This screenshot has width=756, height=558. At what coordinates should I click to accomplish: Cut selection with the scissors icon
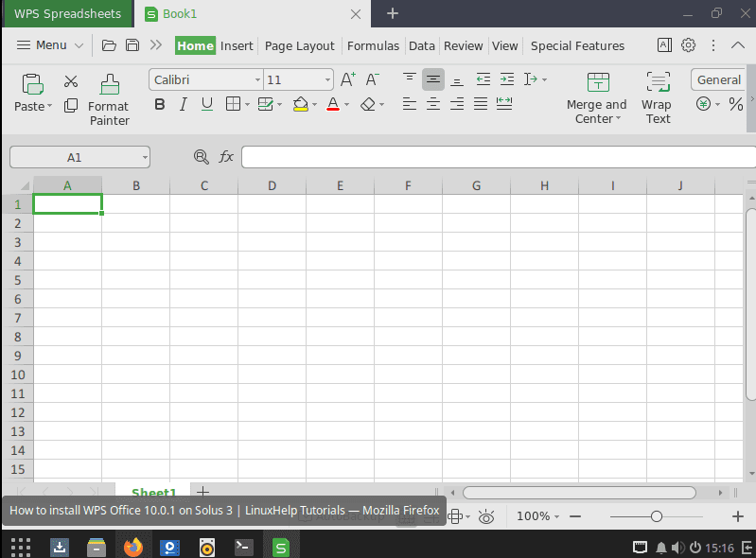pyautogui.click(x=71, y=81)
